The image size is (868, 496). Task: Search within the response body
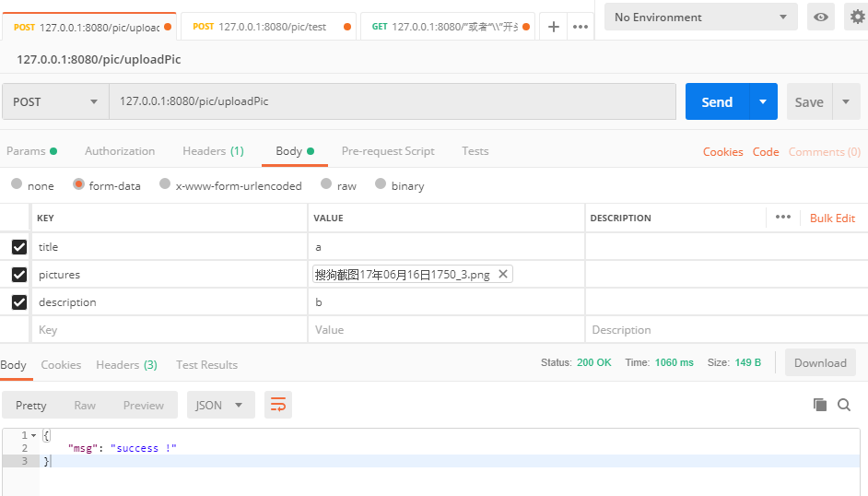[x=844, y=405]
